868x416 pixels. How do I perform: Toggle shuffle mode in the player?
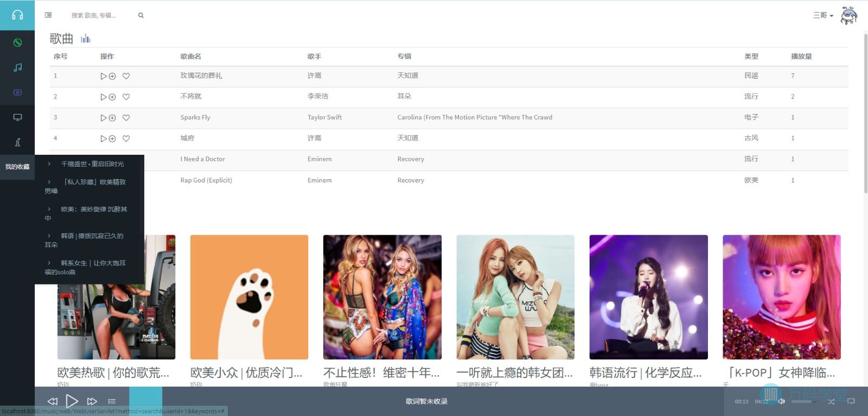tap(831, 401)
